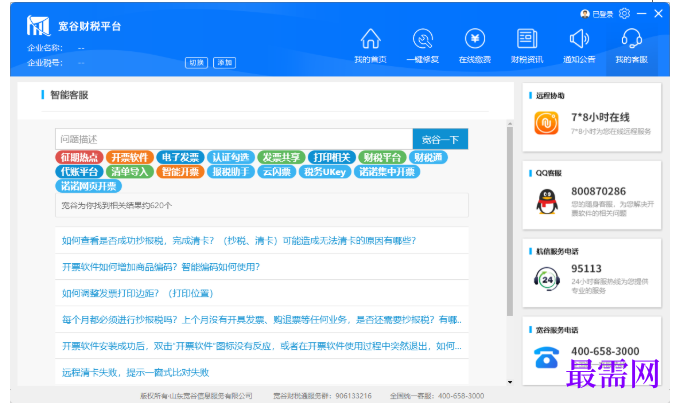Image resolution: width=678 pixels, height=405 pixels.
Task: Open 我的客服 headset icon
Action: (x=632, y=38)
